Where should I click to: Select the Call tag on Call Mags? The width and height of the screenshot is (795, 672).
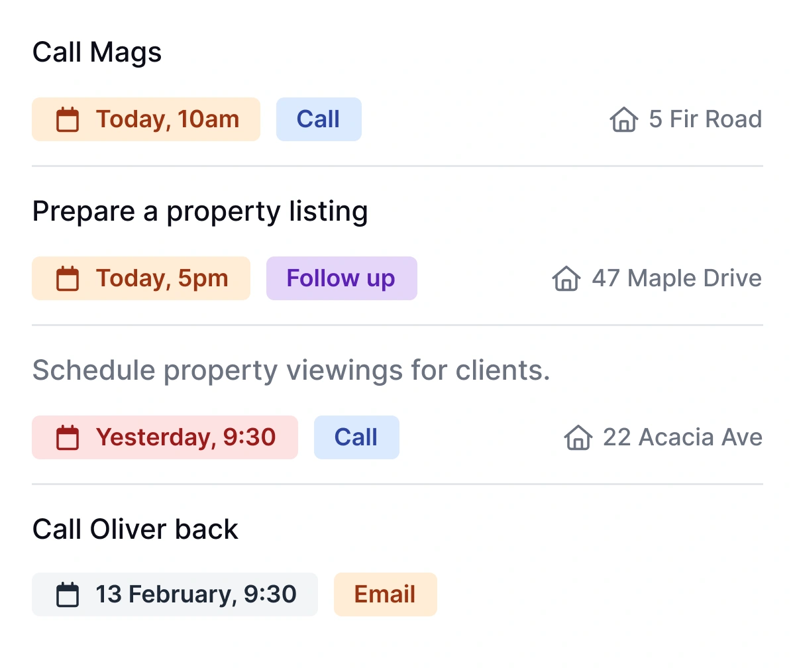point(319,119)
